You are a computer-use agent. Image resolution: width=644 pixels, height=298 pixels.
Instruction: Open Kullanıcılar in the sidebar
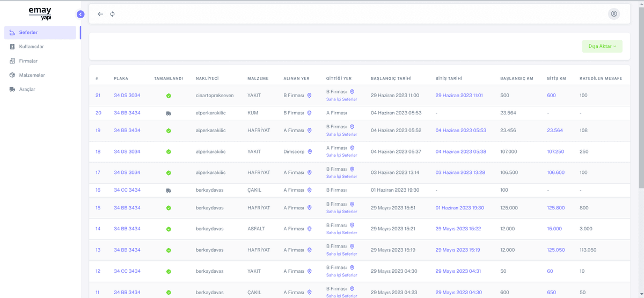coord(31,47)
